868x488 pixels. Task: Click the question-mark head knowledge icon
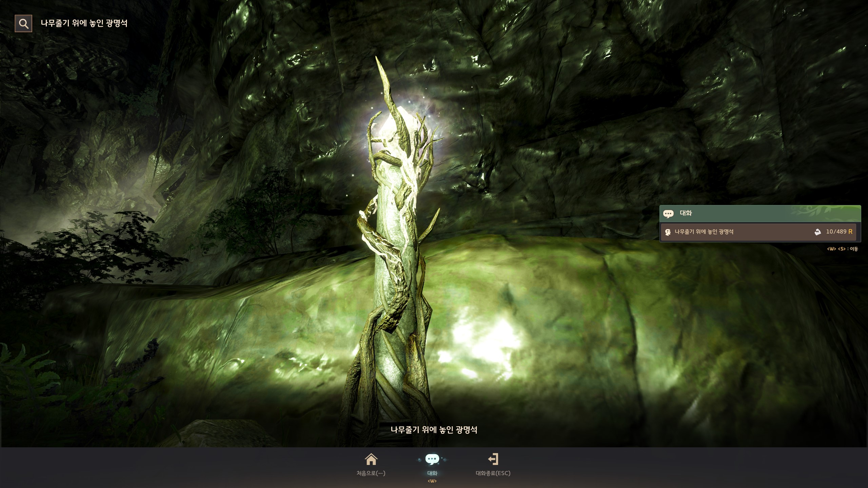pos(668,232)
